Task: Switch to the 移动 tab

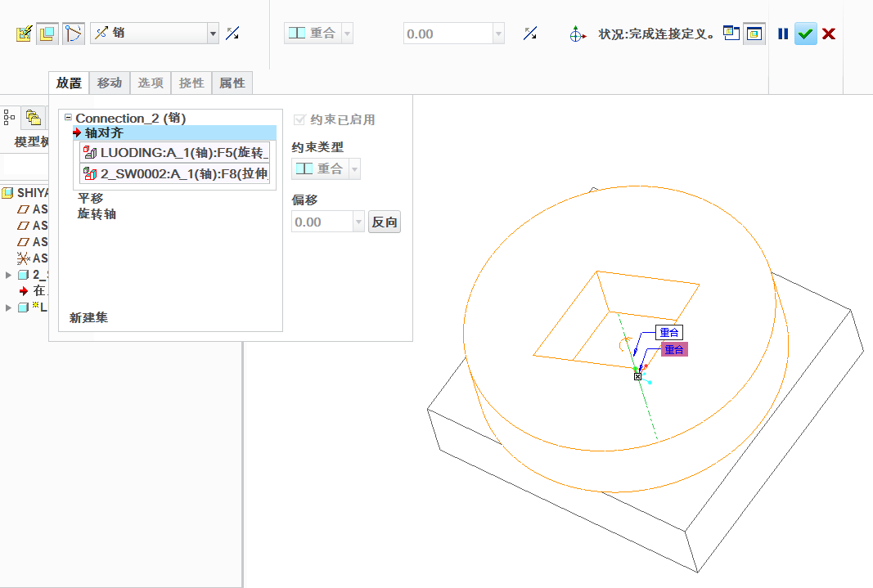Action: coord(110,83)
